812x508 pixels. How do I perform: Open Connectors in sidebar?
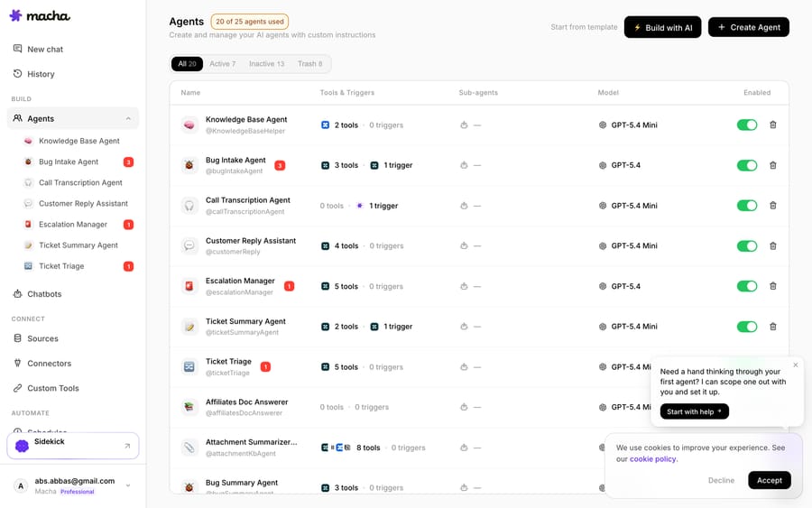coord(42,363)
